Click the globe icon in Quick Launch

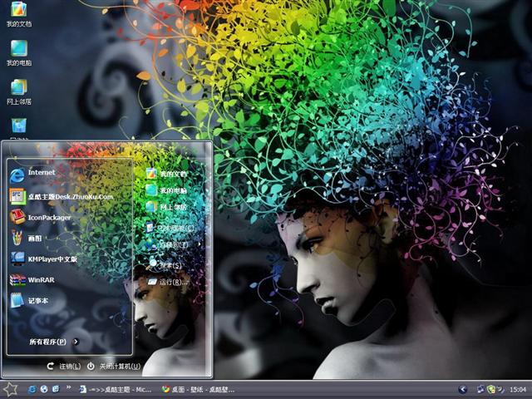point(44,390)
